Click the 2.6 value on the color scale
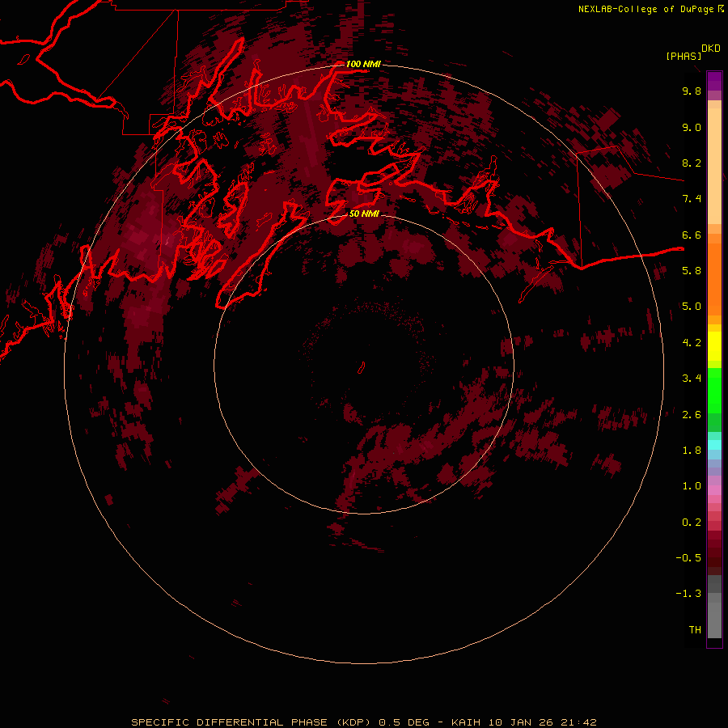 (692, 415)
